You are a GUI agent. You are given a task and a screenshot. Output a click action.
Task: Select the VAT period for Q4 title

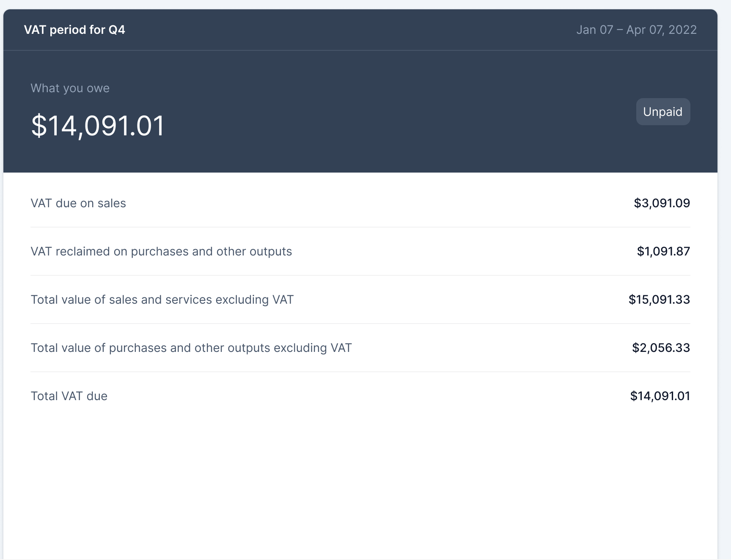74,30
